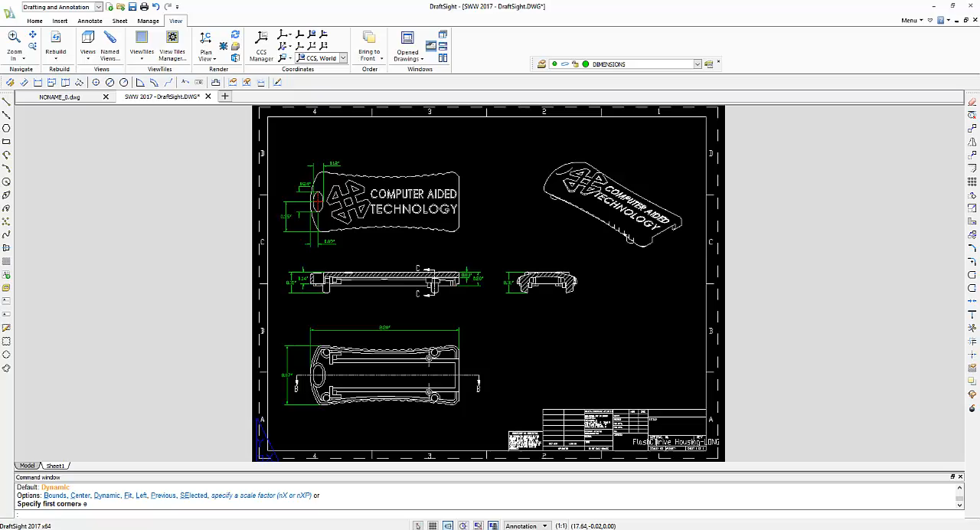This screenshot has width=980, height=530.
Task: Click the Center mark dimension icon
Action: (96, 83)
